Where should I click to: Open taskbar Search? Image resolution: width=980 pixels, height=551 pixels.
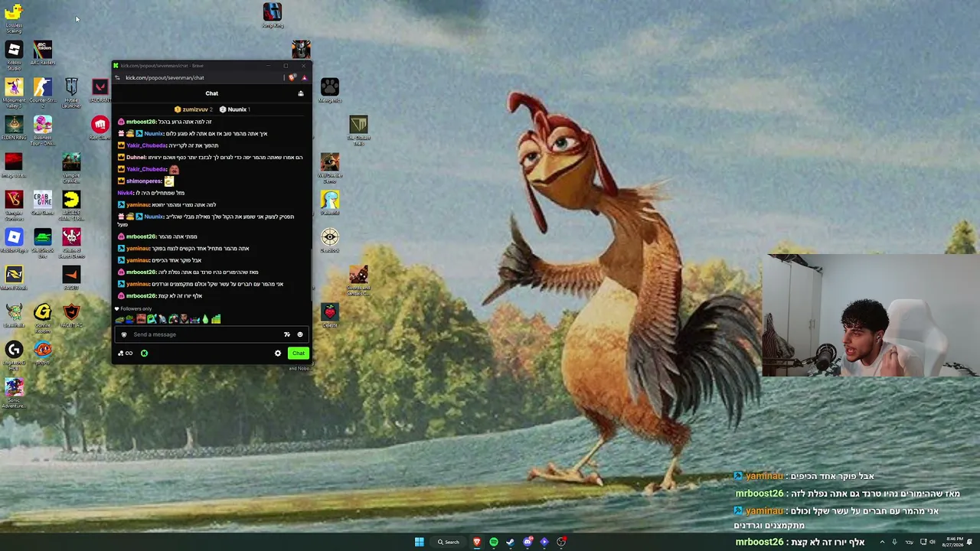449,542
